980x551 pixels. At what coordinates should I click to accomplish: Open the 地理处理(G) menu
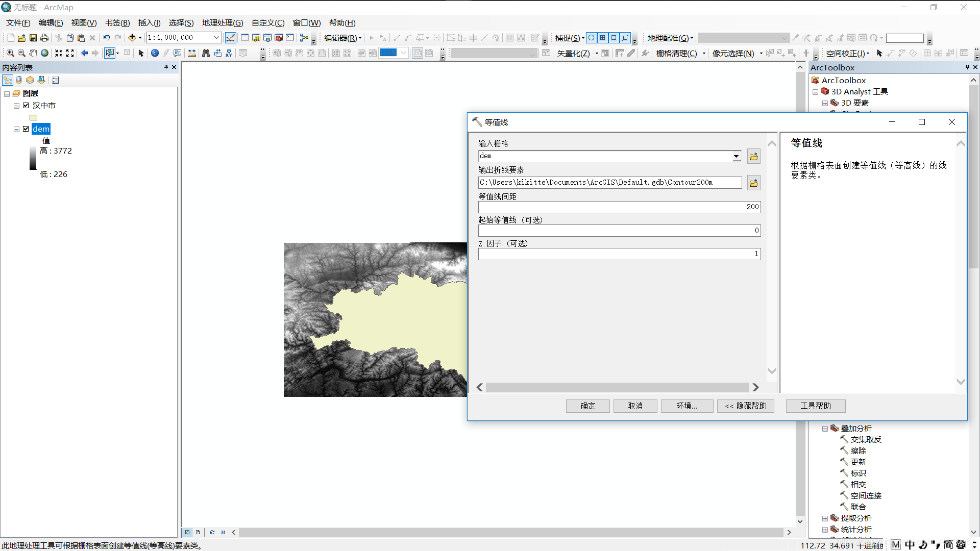223,23
